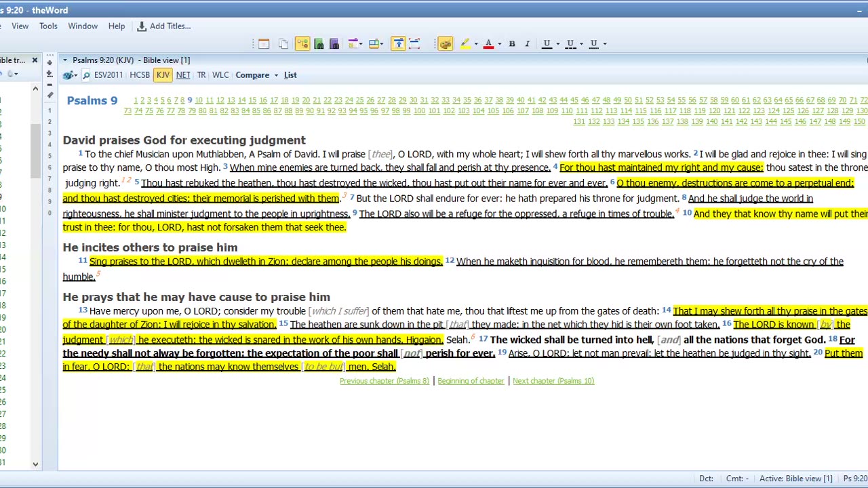868x488 pixels.
Task: Click the Compare button
Action: (252, 75)
